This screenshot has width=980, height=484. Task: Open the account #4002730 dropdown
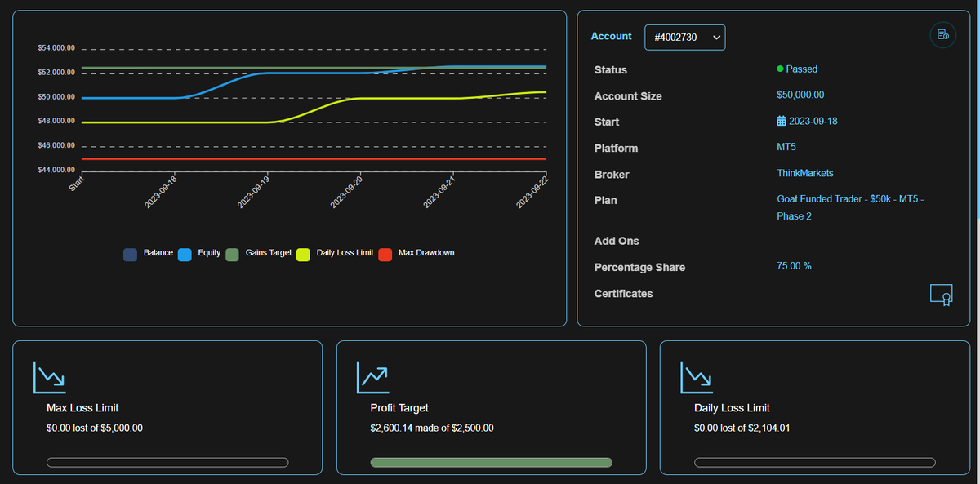[x=685, y=38]
